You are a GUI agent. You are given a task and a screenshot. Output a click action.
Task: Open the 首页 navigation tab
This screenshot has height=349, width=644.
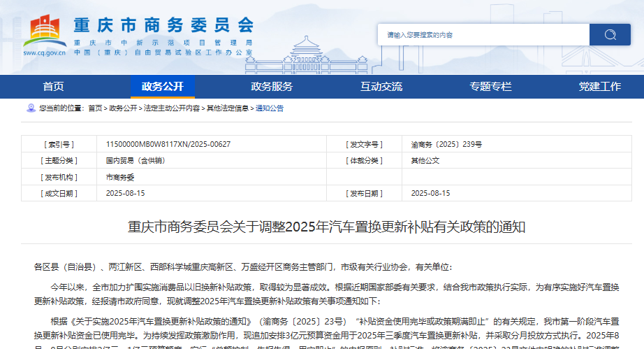(53, 87)
